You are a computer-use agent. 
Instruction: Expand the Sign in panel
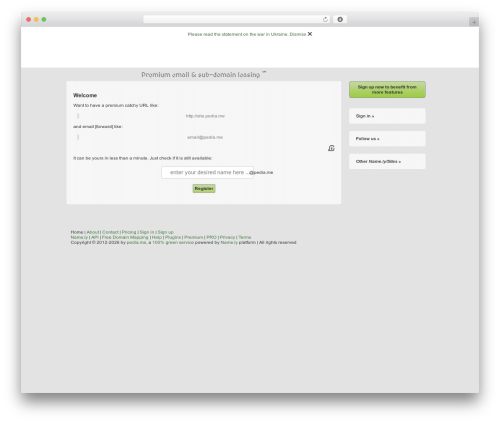387,116
